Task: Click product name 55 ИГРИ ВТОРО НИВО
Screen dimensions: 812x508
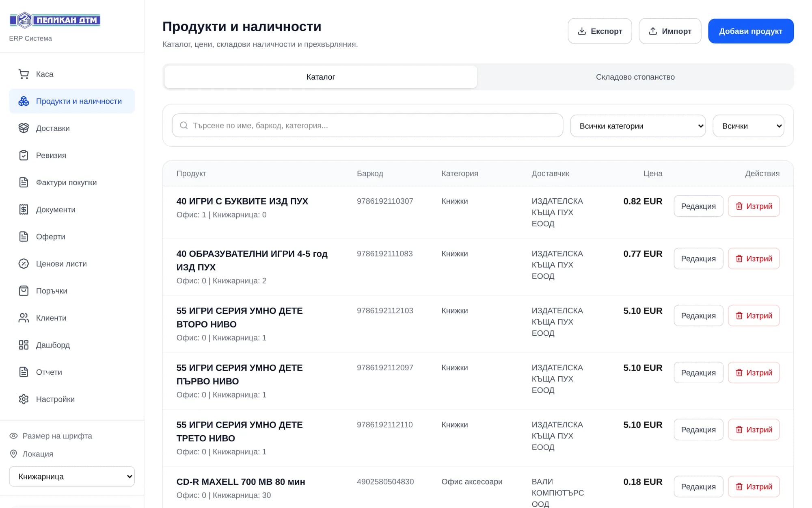Action: coord(240,317)
